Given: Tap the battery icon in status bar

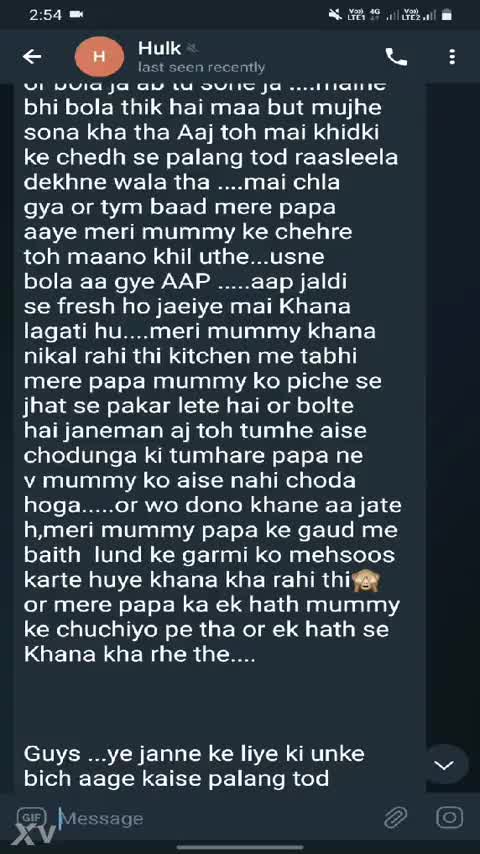Looking at the screenshot, I should (446, 15).
